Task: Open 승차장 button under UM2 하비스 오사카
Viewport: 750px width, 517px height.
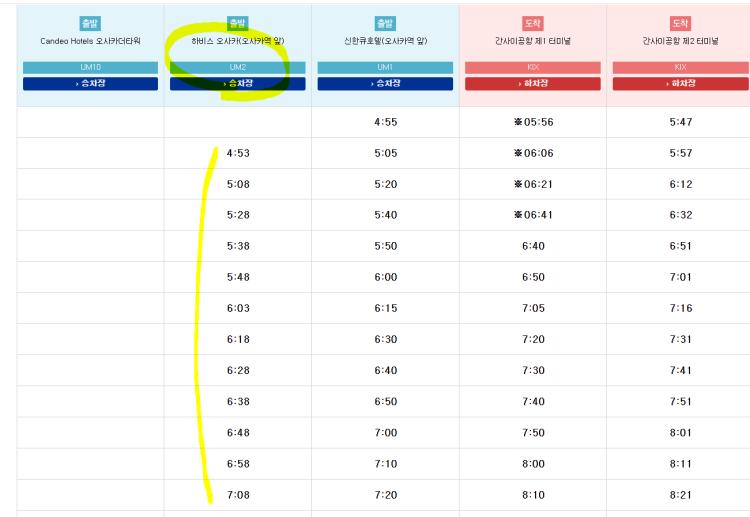Action: 237,84
